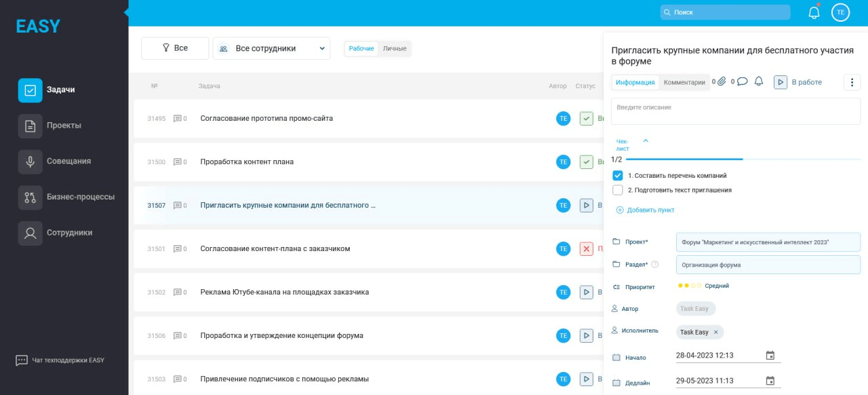This screenshot has width=868, height=395.
Task: Open the Все сотрудники dropdown
Action: point(271,48)
